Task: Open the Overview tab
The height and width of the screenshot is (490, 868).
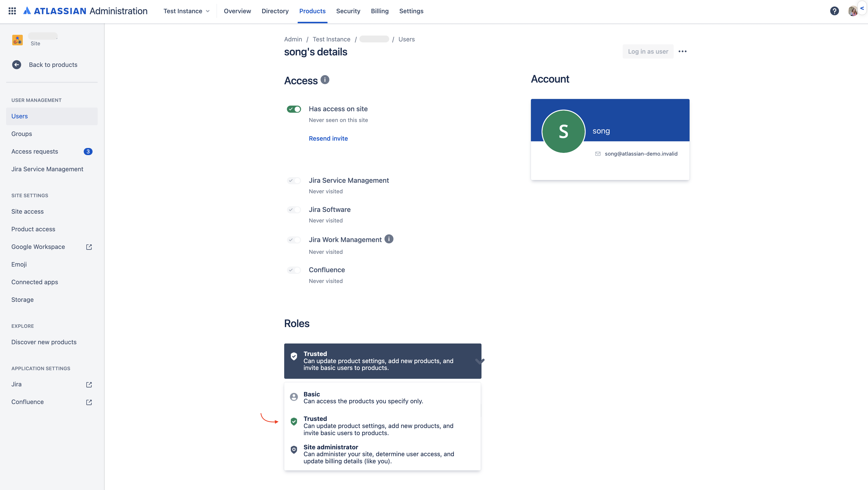Action: [x=237, y=11]
